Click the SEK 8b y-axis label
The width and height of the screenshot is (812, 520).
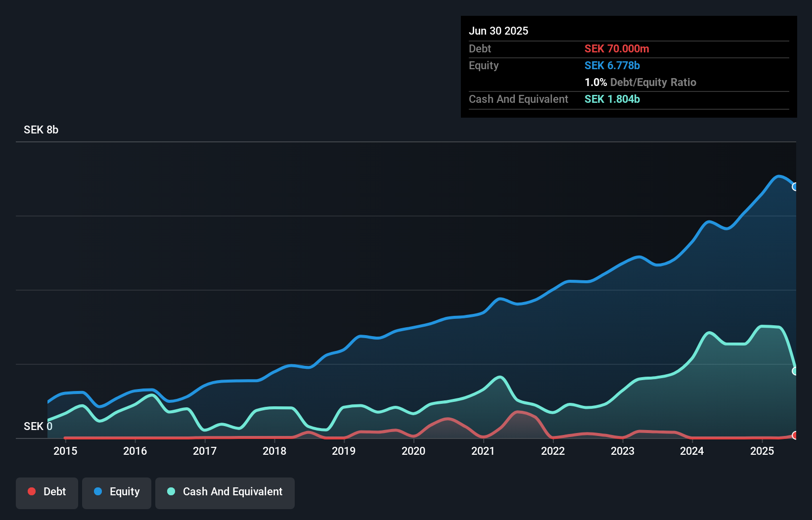[x=41, y=130]
